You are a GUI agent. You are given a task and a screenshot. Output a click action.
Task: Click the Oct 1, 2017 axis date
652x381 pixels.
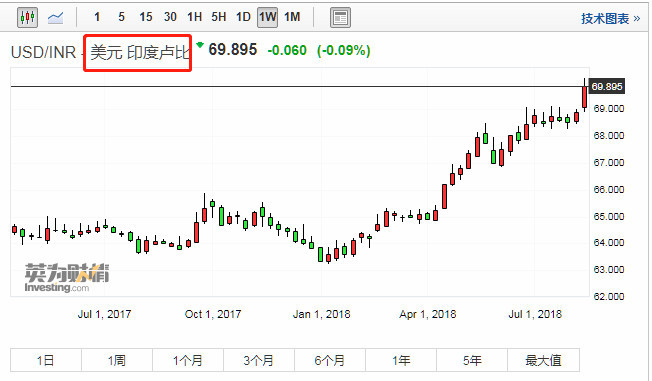point(213,314)
